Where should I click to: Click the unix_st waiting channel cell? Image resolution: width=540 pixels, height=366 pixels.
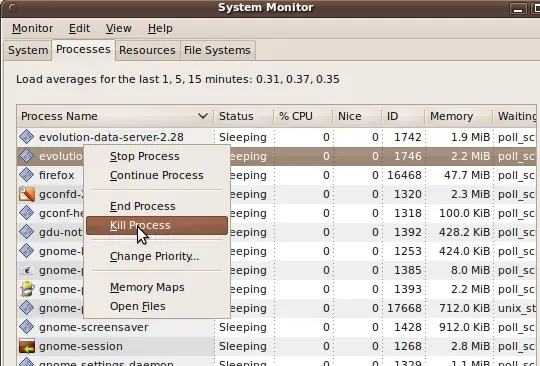(517, 308)
